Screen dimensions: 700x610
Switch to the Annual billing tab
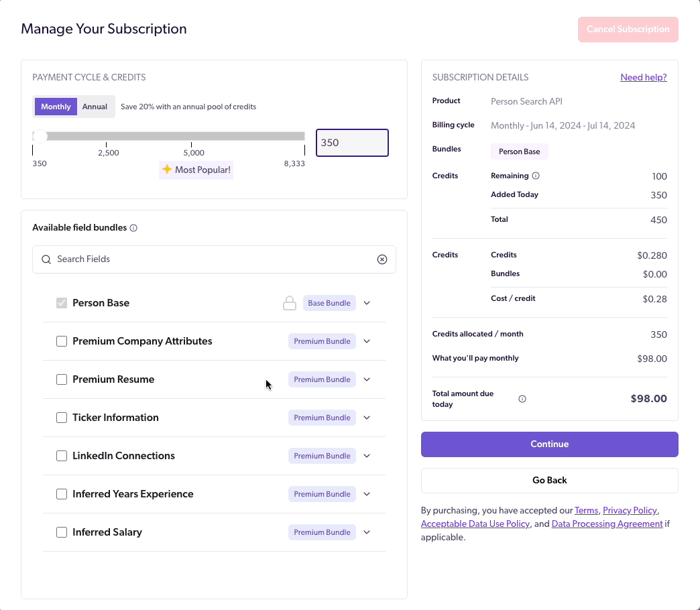click(x=95, y=106)
